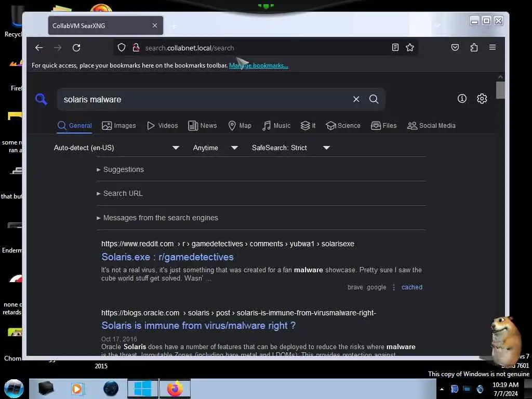
Task: Bookmark this page with the star
Action: 410,47
